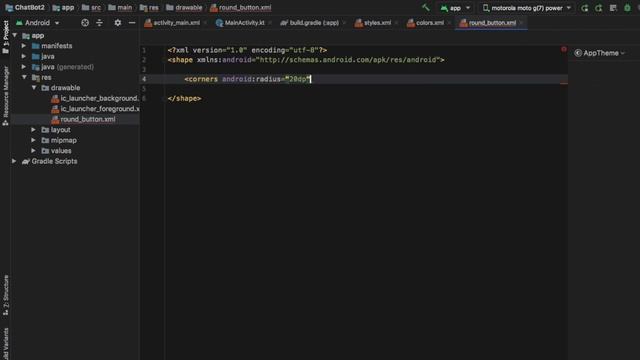
Task: Click ChatBot2 in the breadcrumb bar
Action: tap(25, 7)
